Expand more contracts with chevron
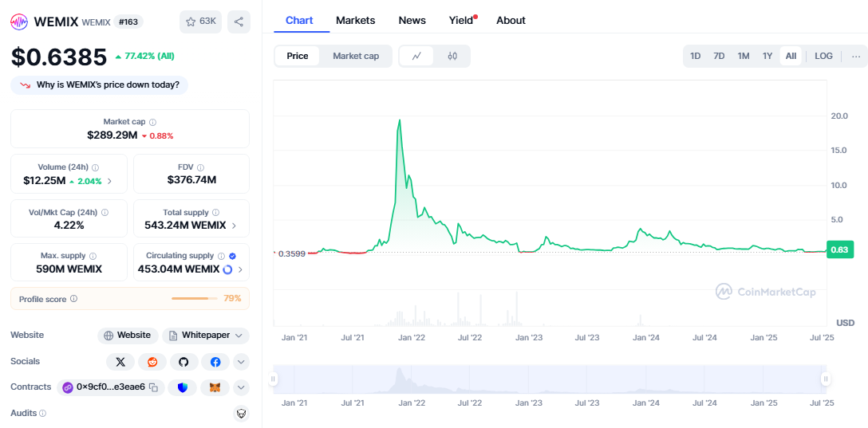Image resolution: width=868 pixels, height=428 pixels. point(241,387)
